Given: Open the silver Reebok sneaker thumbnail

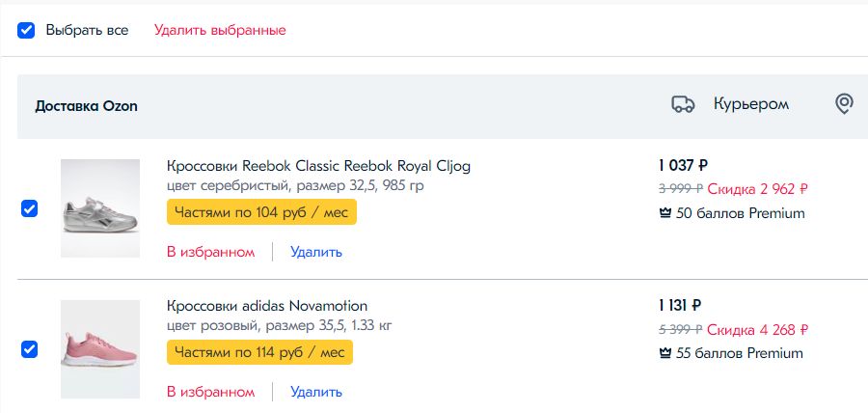Looking at the screenshot, I should point(100,208).
